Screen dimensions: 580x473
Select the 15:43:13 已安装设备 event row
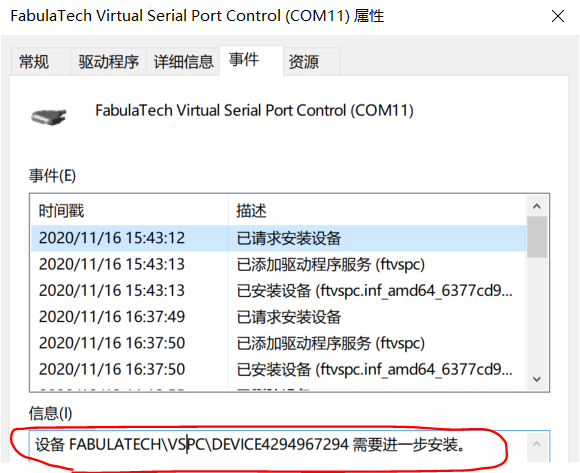click(x=279, y=290)
